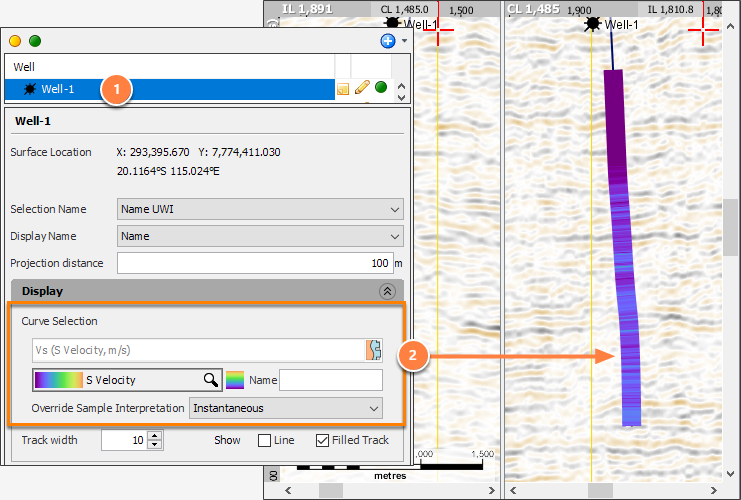
Task: Click the curve picker icon beside Vs field
Action: [373, 350]
